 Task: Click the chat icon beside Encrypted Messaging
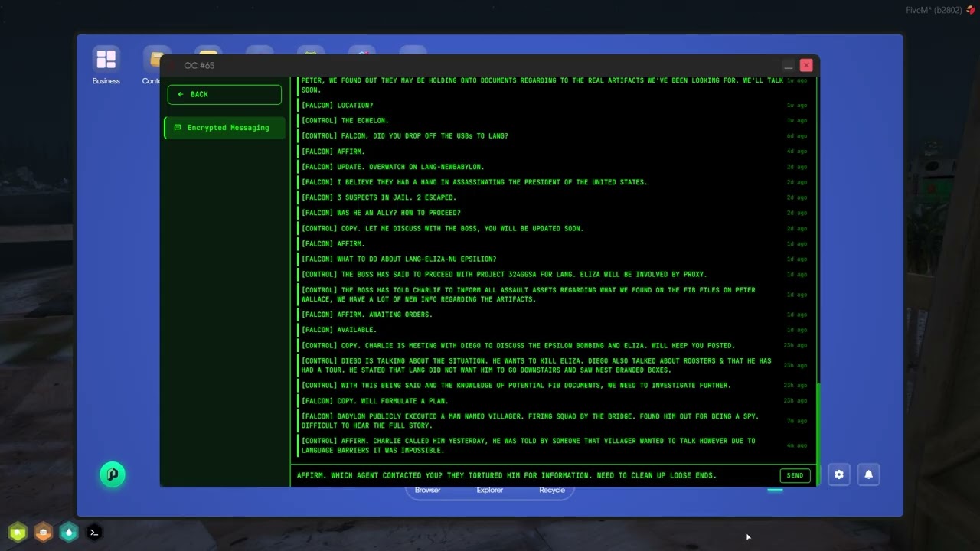click(x=178, y=128)
